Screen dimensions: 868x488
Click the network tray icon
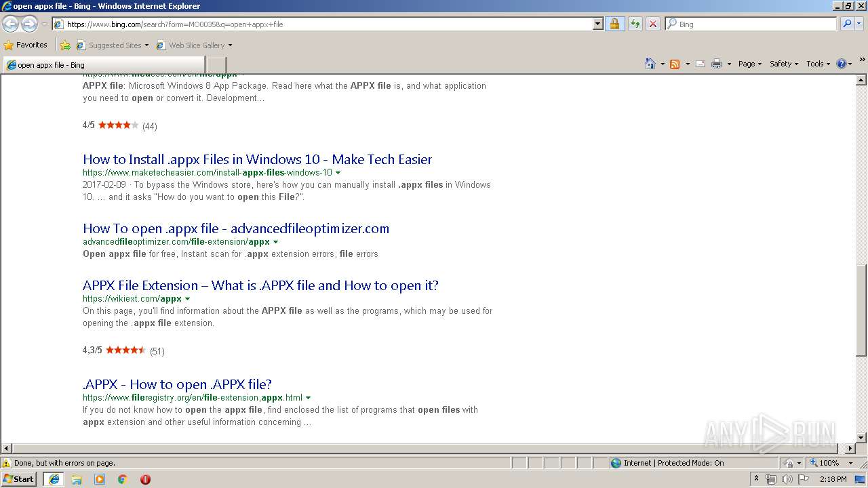click(x=771, y=479)
